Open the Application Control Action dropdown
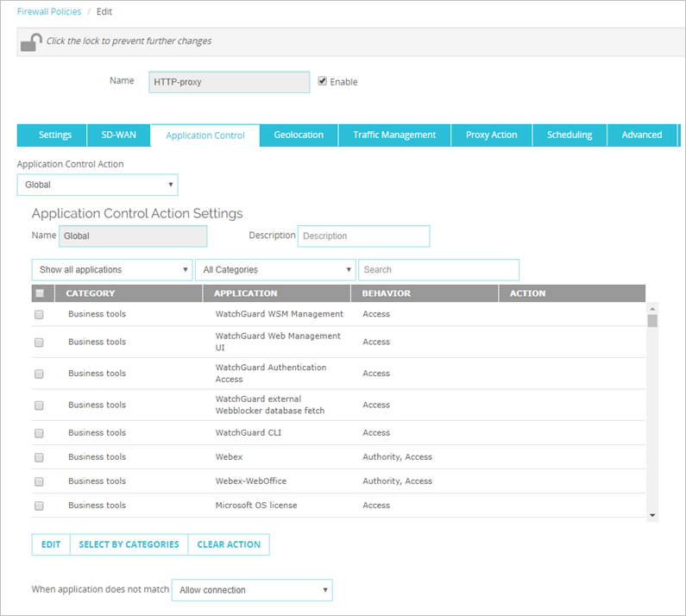Screen dimensions: 686x616 click(98, 185)
